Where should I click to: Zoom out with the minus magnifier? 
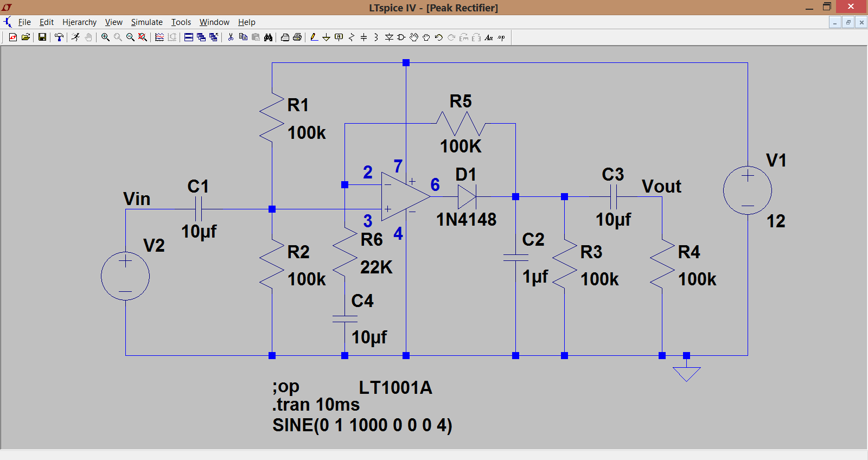coord(130,37)
